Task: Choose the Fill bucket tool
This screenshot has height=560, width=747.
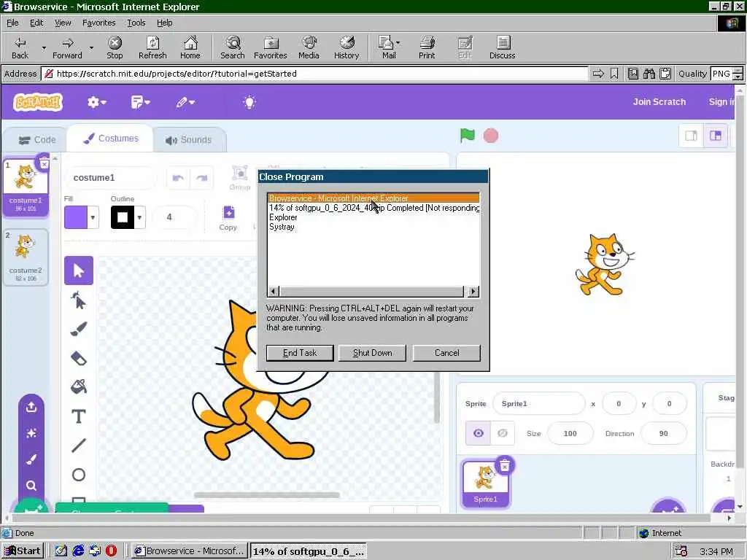Action: (79, 386)
